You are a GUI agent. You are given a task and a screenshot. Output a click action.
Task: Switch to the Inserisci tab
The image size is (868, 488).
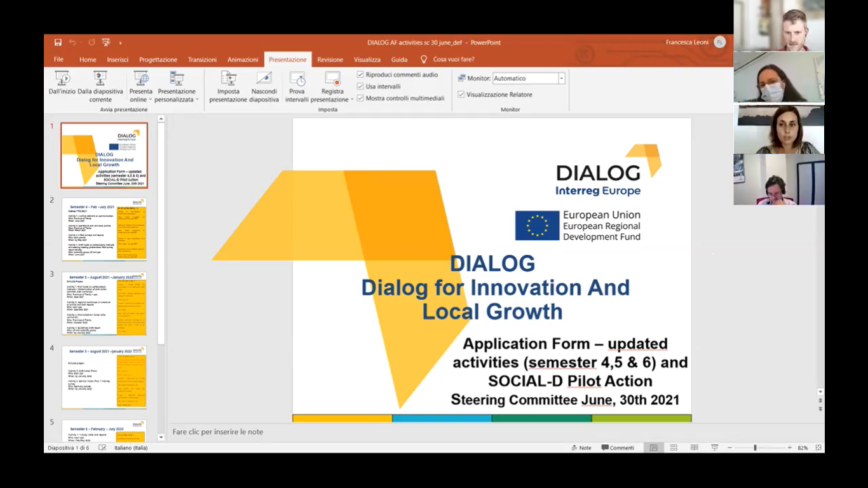pyautogui.click(x=118, y=60)
